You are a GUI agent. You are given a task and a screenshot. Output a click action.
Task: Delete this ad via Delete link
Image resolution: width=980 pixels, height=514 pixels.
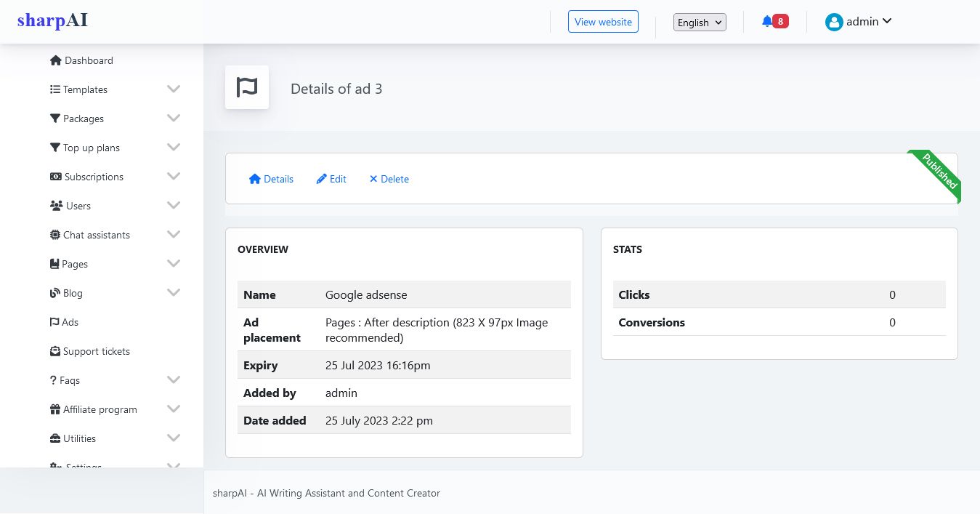[x=389, y=179]
